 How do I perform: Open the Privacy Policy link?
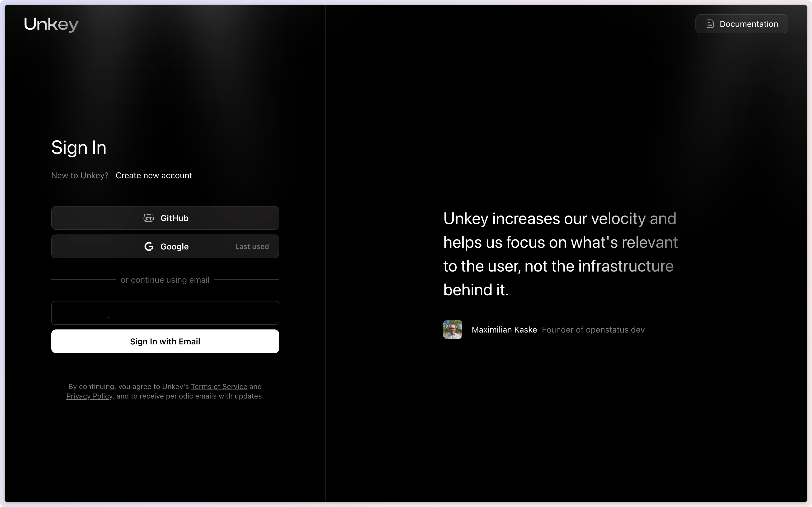[x=89, y=396]
